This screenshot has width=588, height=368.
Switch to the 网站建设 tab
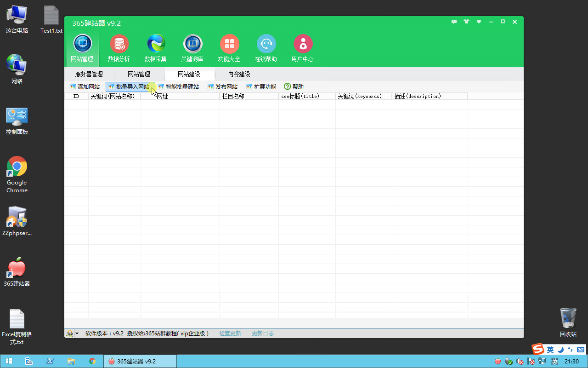189,74
